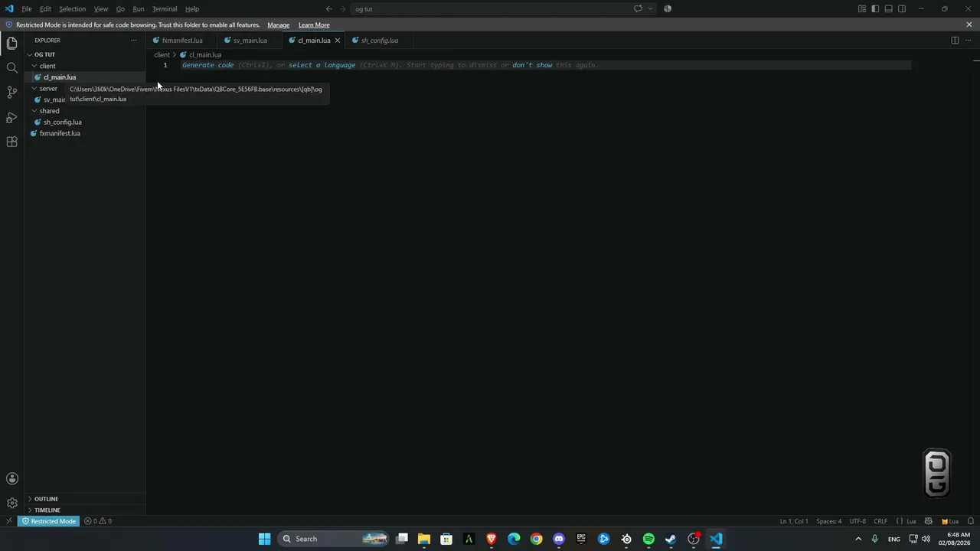
Task: Open Discord from the Windows taskbar
Action: 559,539
